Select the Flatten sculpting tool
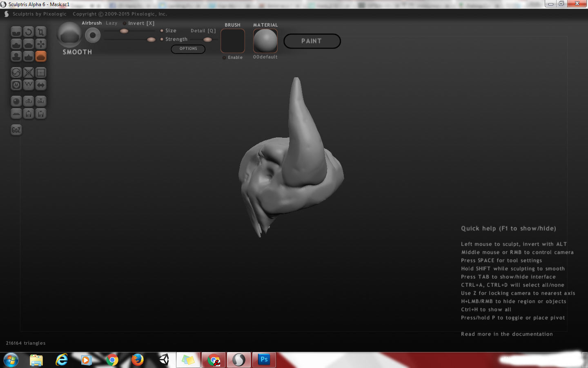This screenshot has width=588, height=368. 29,44
